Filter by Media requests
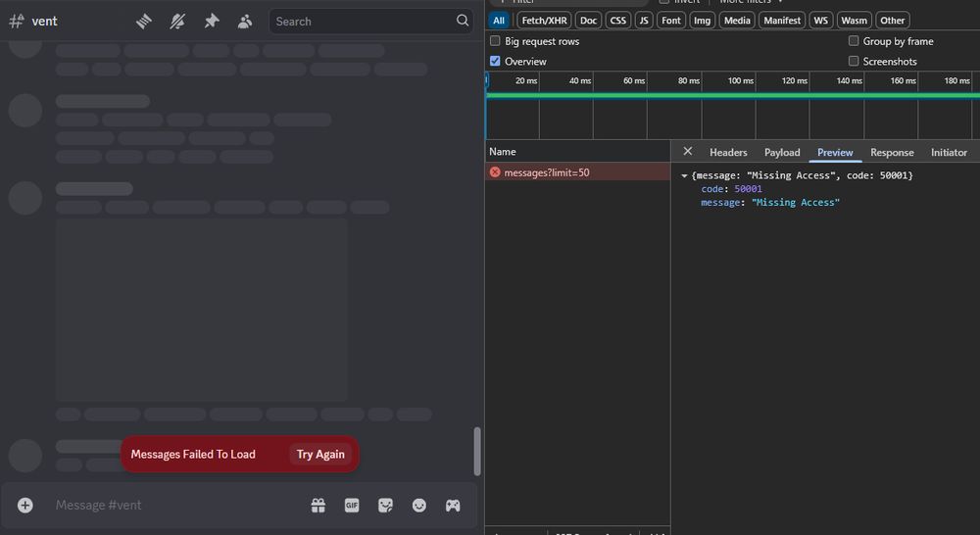The width and height of the screenshot is (980, 535). pos(737,20)
